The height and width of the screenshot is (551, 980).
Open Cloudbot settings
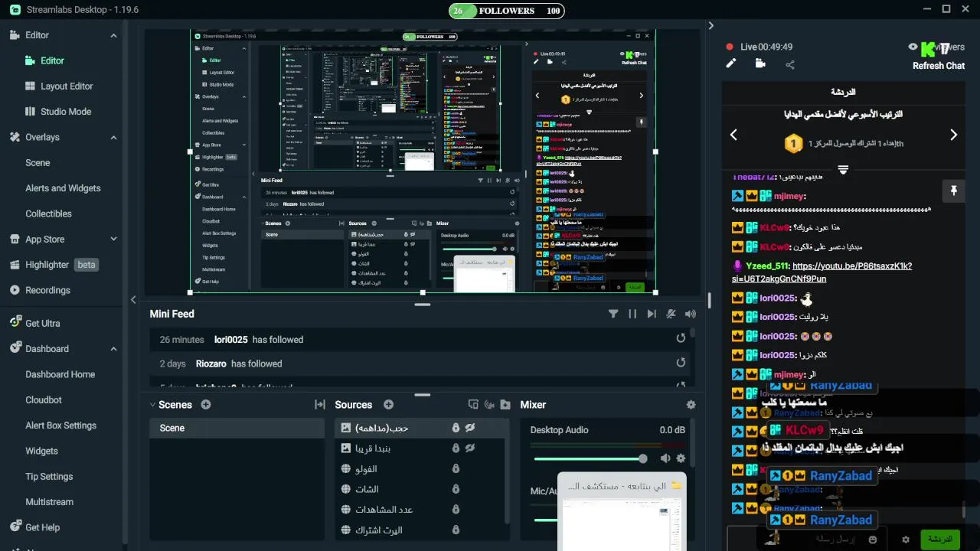point(44,400)
